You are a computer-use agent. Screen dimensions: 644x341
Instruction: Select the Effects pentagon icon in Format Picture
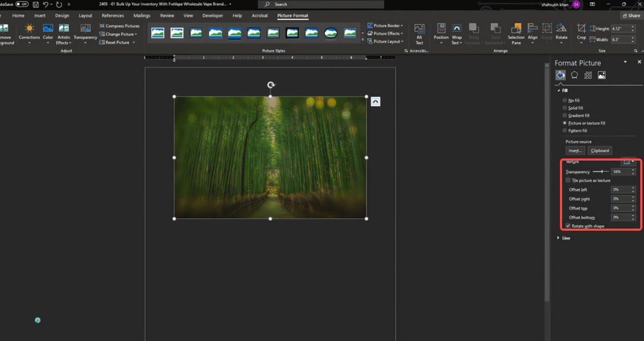[574, 75]
